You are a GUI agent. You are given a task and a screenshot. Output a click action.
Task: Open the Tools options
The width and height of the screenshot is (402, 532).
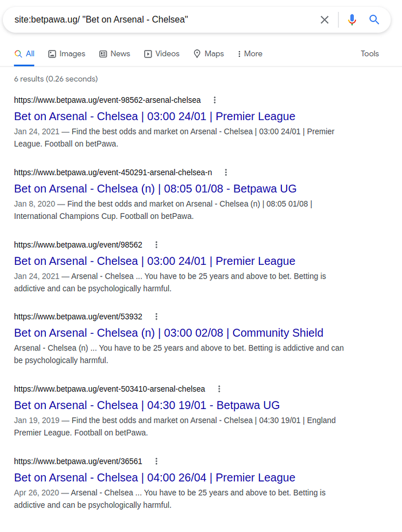(369, 53)
